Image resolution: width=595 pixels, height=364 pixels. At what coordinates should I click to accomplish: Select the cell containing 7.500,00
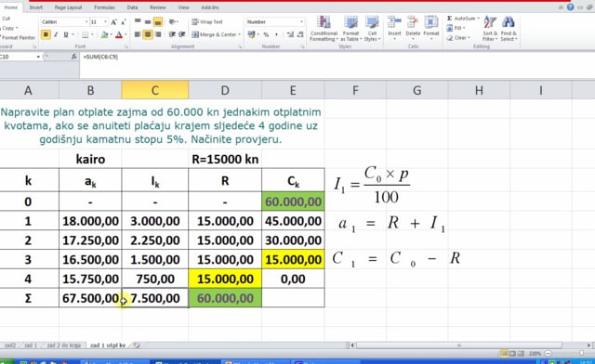coord(155,298)
